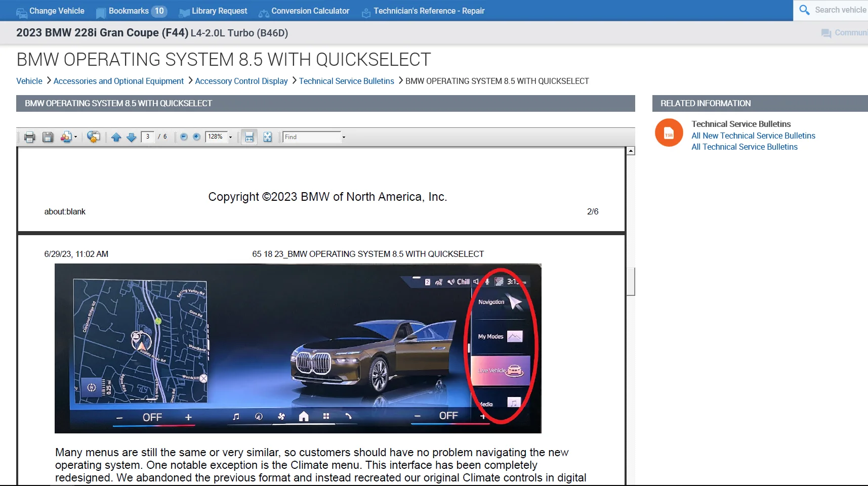Screen dimensions: 868x486
Task: Click the 65 18 23 bulletin header text
Action: coord(368,254)
